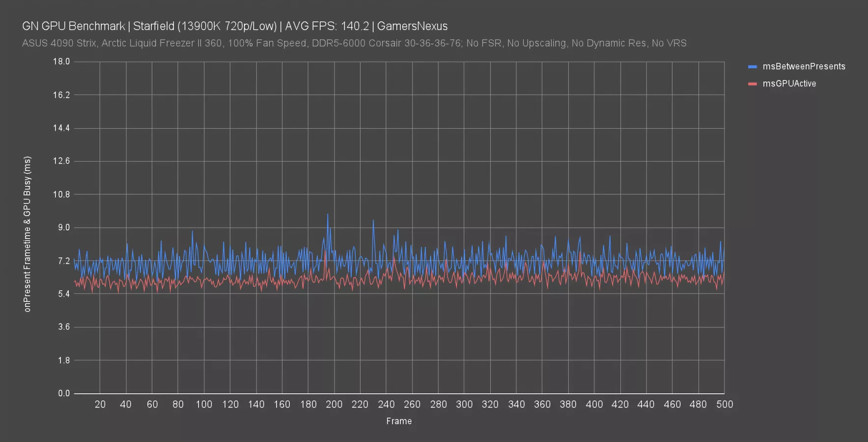Viewport: 868px width, 442px height.
Task: Click x-axis tick label 200
Action: 334,404
